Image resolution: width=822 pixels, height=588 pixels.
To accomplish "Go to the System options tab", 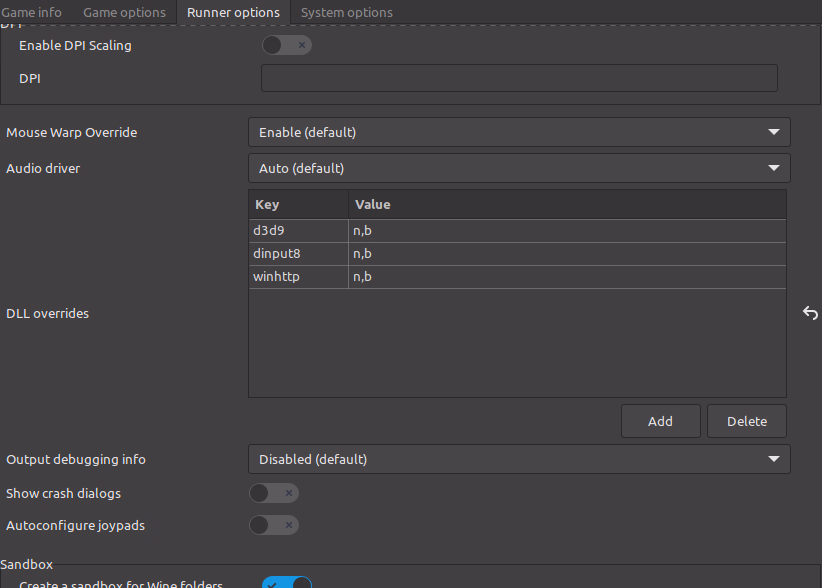I will (346, 13).
